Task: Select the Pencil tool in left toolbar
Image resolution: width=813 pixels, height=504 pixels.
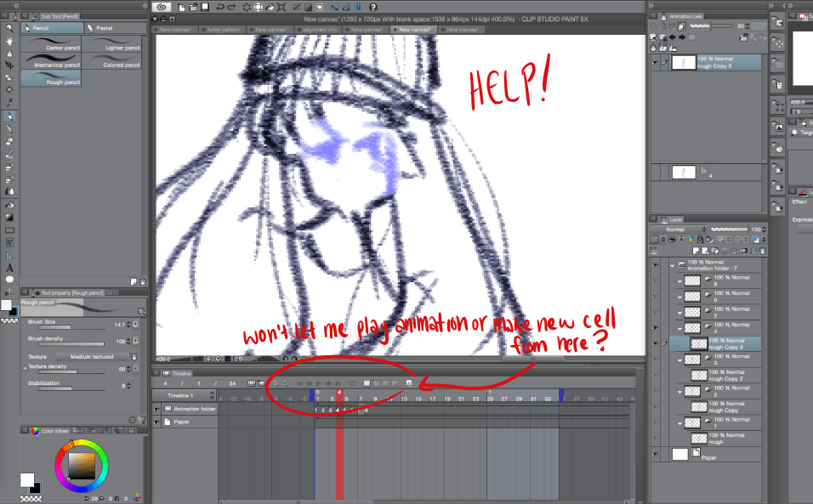Action: 9,116
